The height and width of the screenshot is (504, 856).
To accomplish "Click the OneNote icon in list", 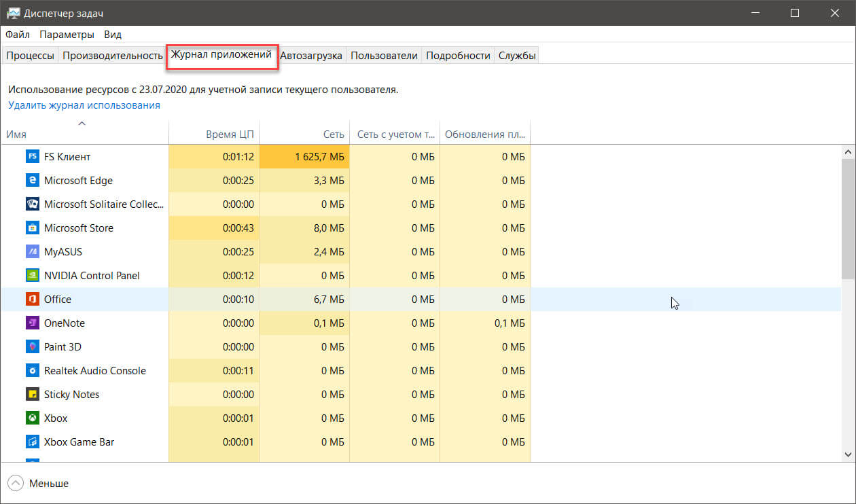I will [x=32, y=323].
